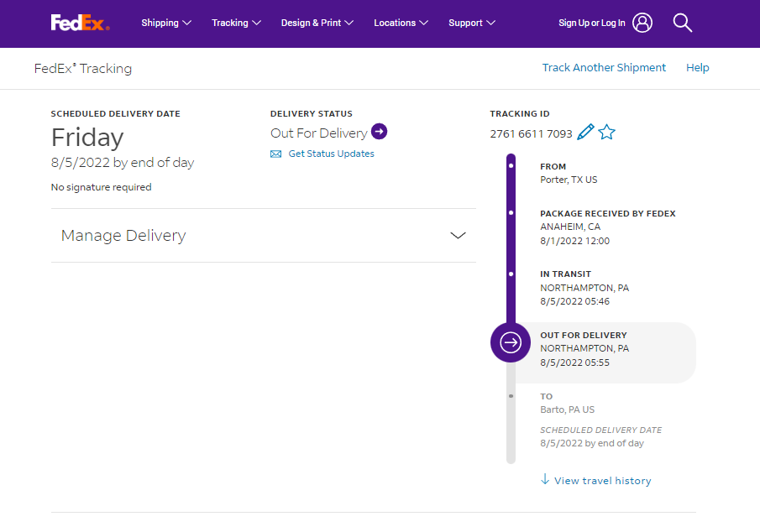Click the IN TRANSIT timeline label
Viewport: 760px width, 532px height.
click(x=566, y=274)
